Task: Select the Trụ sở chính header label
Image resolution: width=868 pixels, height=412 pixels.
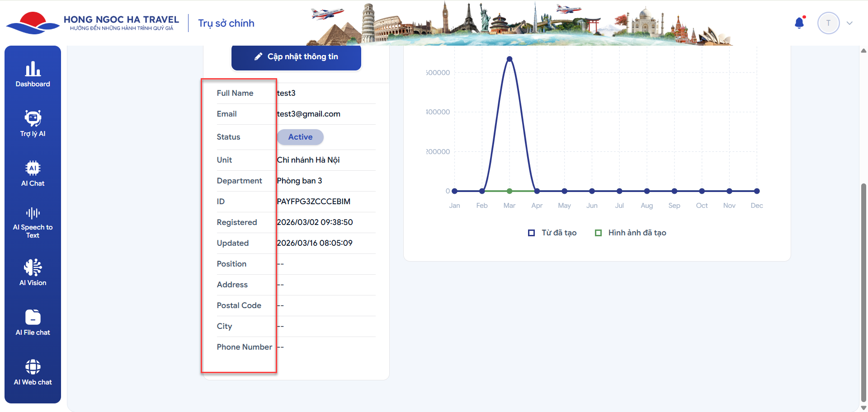Action: pyautogui.click(x=226, y=23)
